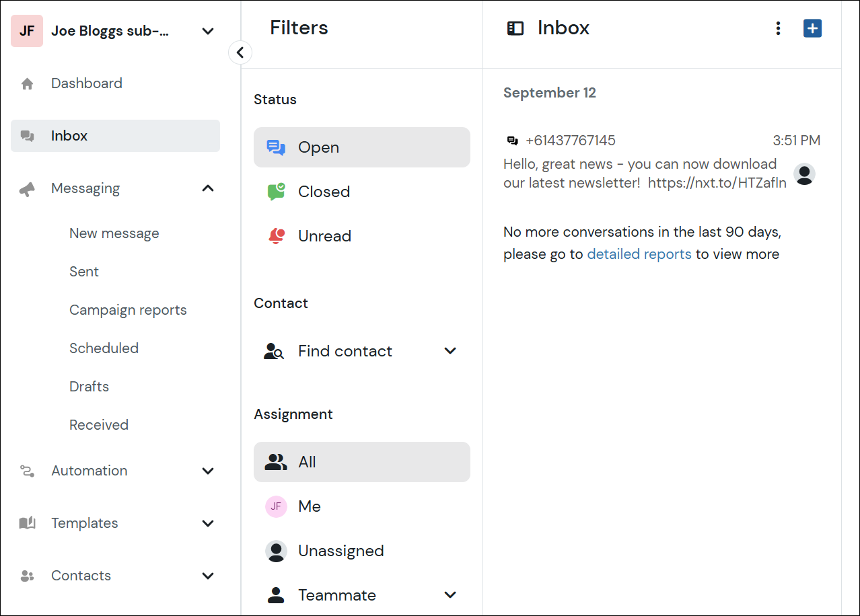Click the JF avatar for the Me filter
Image resolution: width=860 pixels, height=616 pixels.
pyautogui.click(x=276, y=506)
